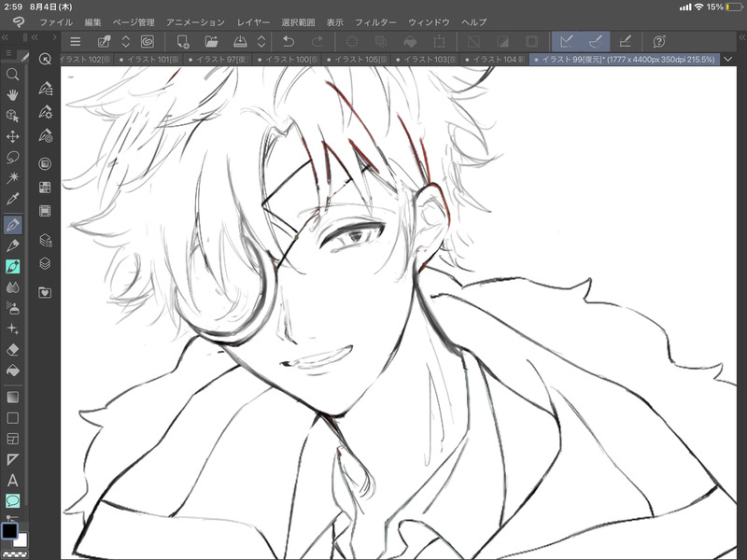747x560 pixels.
Task: Open the 編集 menu
Action: (x=92, y=21)
